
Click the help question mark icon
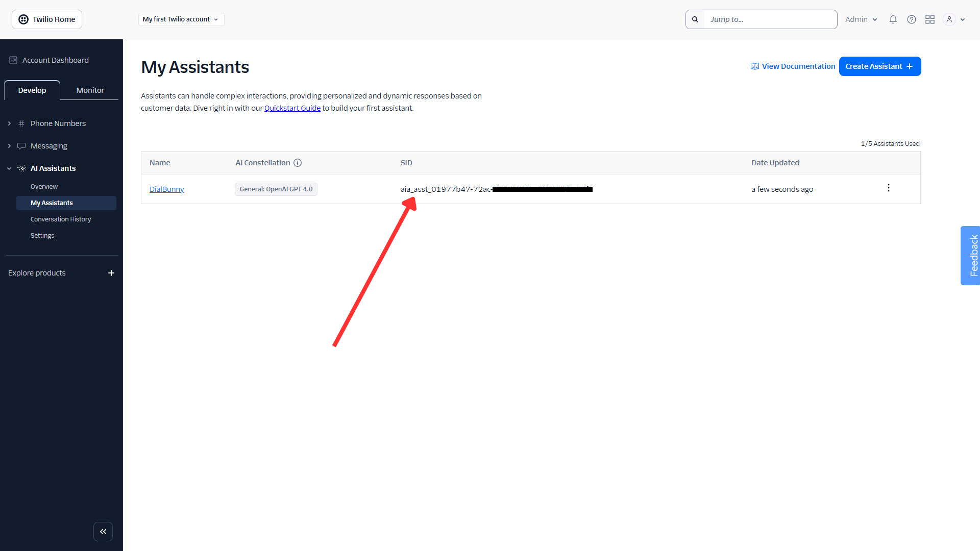click(912, 19)
